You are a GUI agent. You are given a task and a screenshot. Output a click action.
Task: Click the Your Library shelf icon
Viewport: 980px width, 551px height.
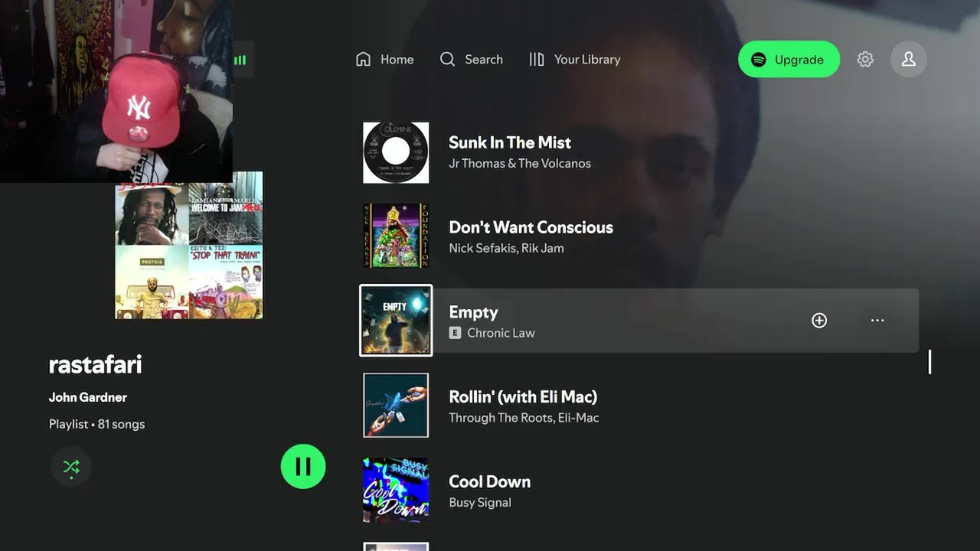pos(537,60)
